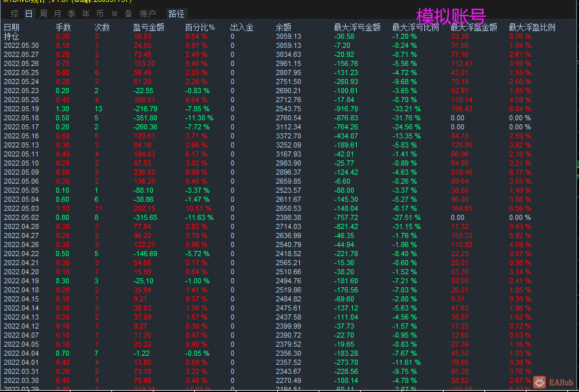Select the 2022.05.03 date row

pyautogui.click(x=21, y=208)
